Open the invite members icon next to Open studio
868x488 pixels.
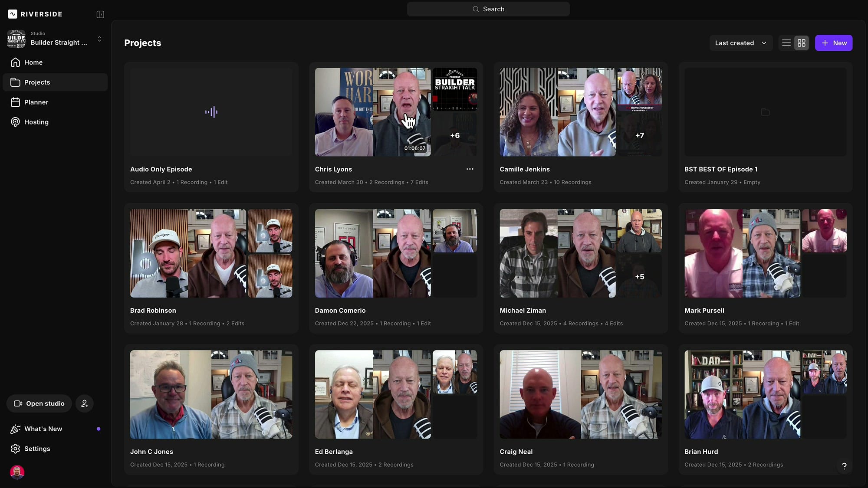[x=85, y=403]
